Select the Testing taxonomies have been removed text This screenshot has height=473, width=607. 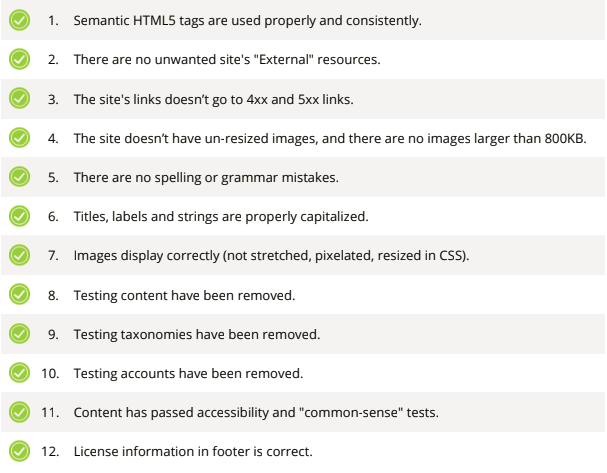coord(197,334)
